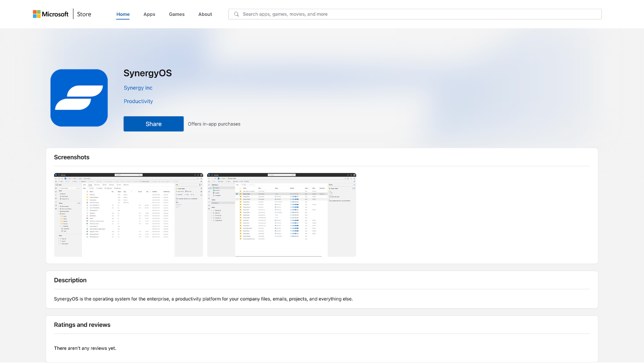Click the blue Share button
The image size is (644, 363).
pos(154,124)
